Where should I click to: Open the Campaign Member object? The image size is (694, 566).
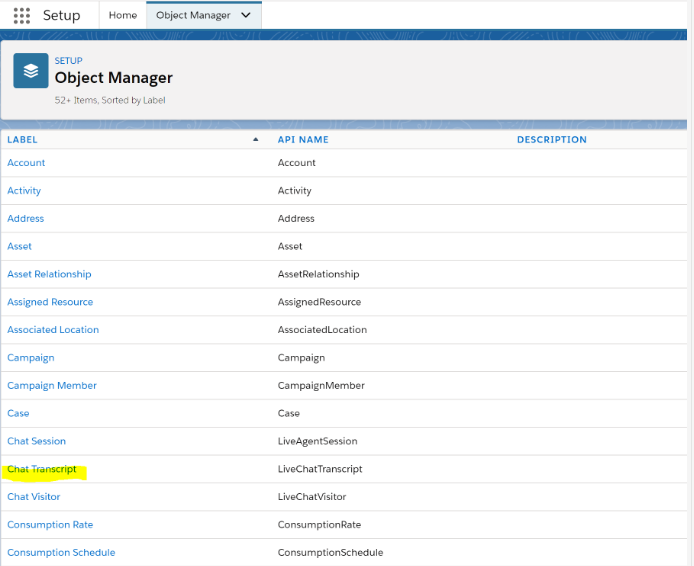click(52, 386)
